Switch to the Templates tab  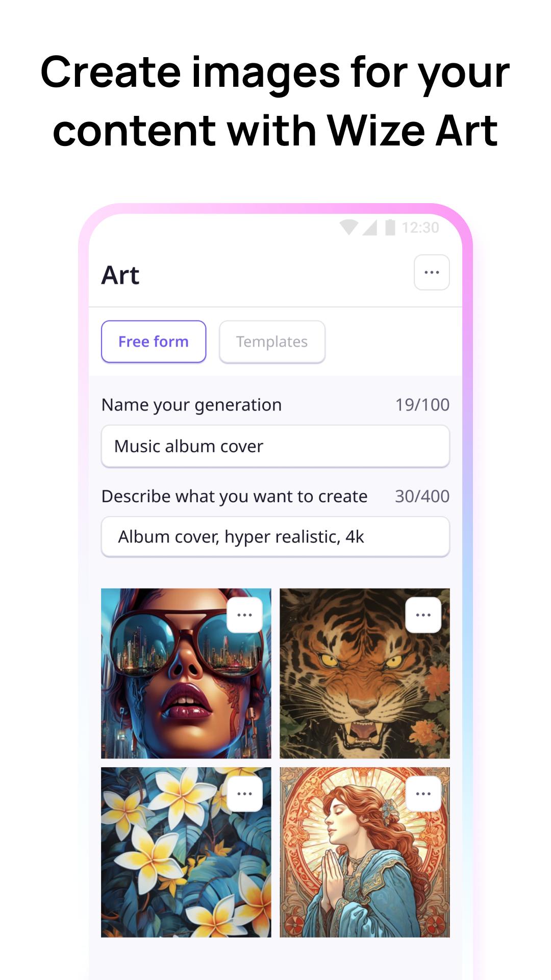272,341
